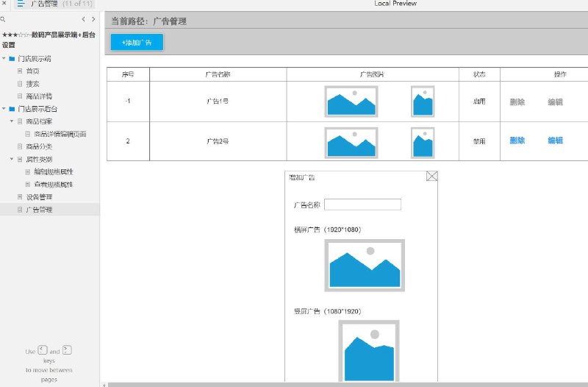Focus the 广告名称 input field

(x=362, y=205)
